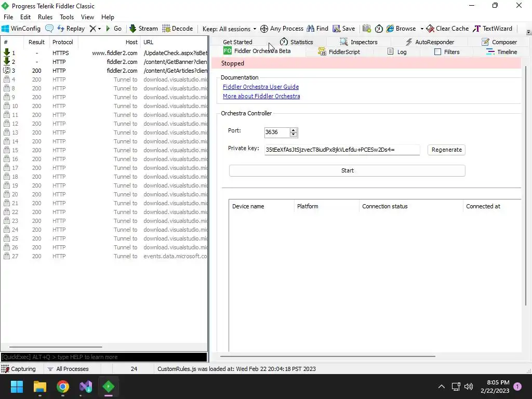Change the All Processes filter in status bar

pos(68,369)
